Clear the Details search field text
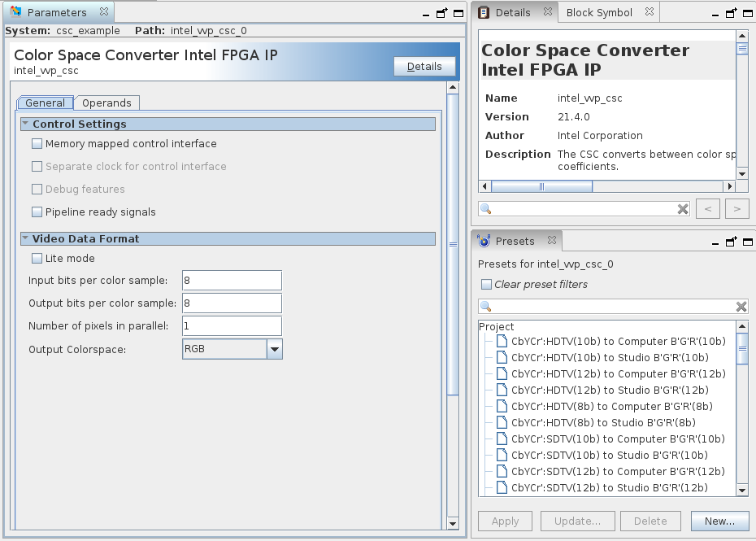This screenshot has height=541, width=756. coord(683,209)
